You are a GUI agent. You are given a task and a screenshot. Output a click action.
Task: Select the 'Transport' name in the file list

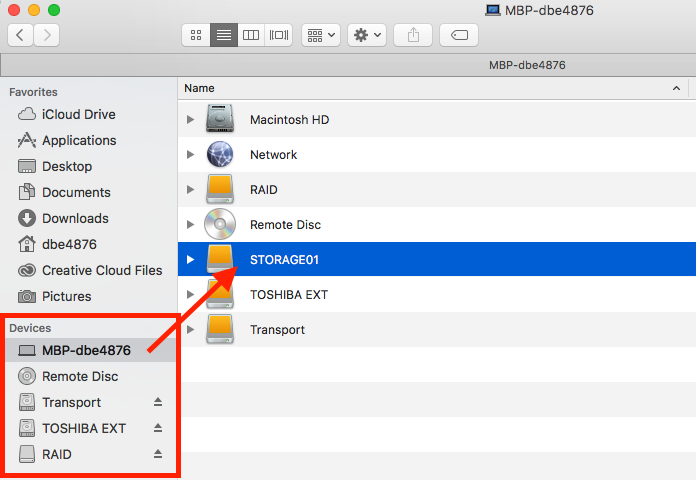click(x=277, y=330)
